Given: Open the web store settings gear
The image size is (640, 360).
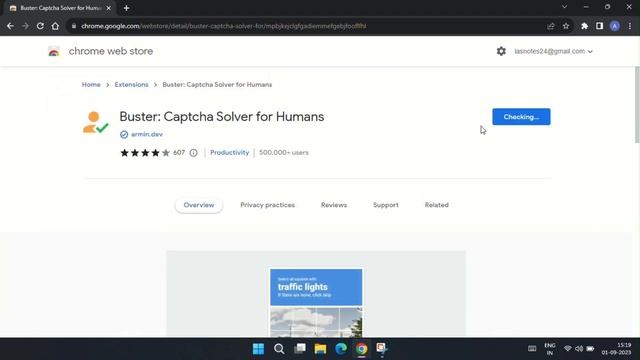Looking at the screenshot, I should (x=501, y=51).
